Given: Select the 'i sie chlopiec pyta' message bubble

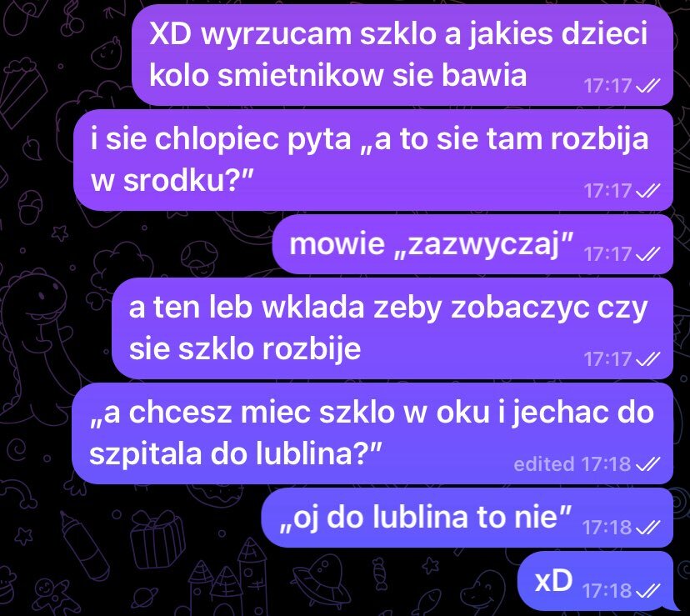Looking at the screenshot, I should point(373,160).
